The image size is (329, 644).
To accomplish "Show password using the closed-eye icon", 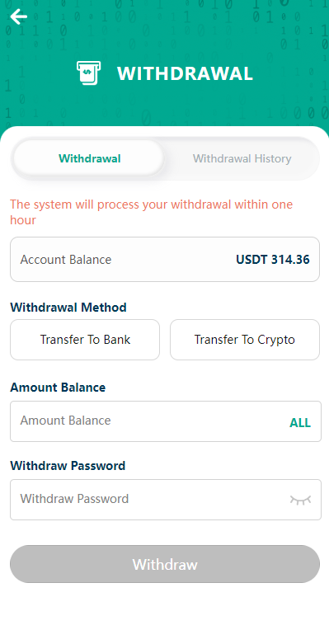I will 300,500.
